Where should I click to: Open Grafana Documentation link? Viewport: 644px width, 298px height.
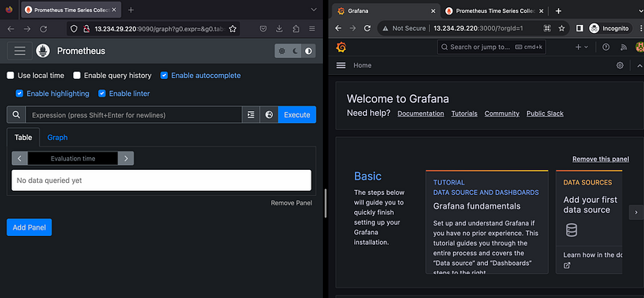click(420, 114)
